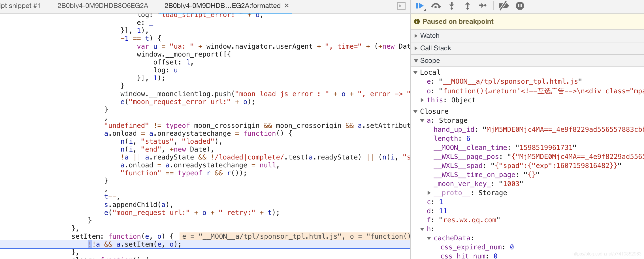This screenshot has width=644, height=259.
Task: Toggle pause on exceptions
Action: click(520, 6)
